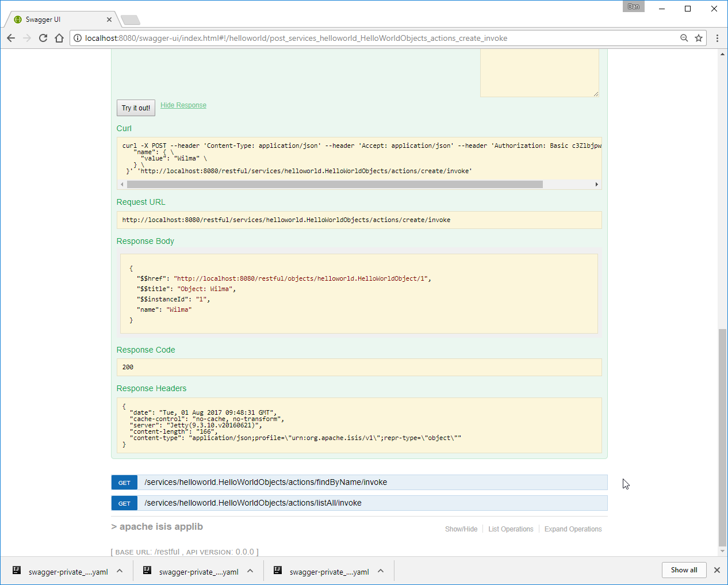
Task: Click Show all downloads button
Action: (684, 570)
